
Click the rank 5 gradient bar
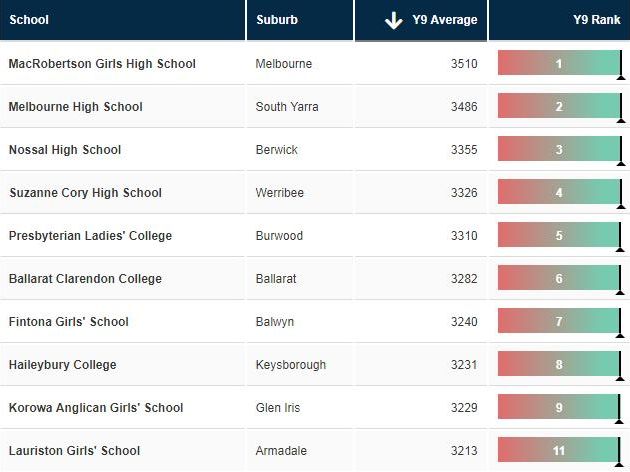coord(559,235)
